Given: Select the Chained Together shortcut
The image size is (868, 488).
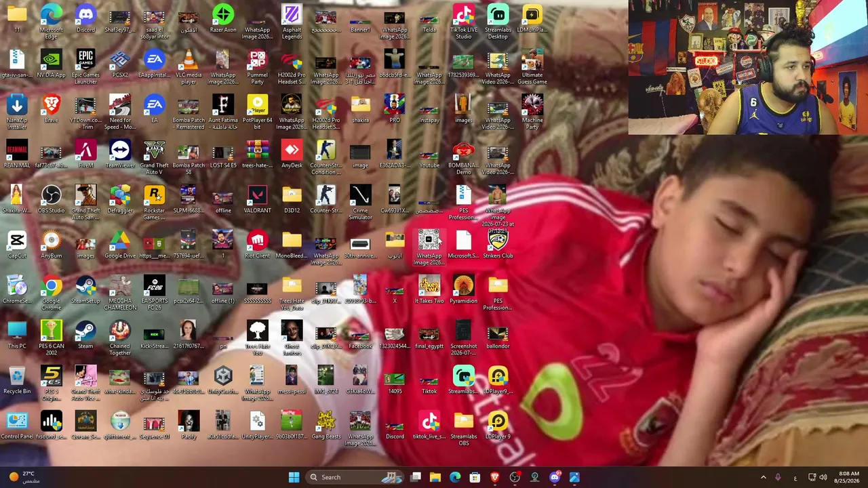Looking at the screenshot, I should (x=120, y=338).
